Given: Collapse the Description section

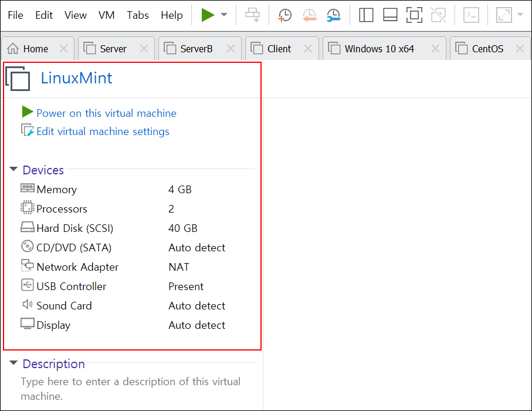Looking at the screenshot, I should (13, 363).
